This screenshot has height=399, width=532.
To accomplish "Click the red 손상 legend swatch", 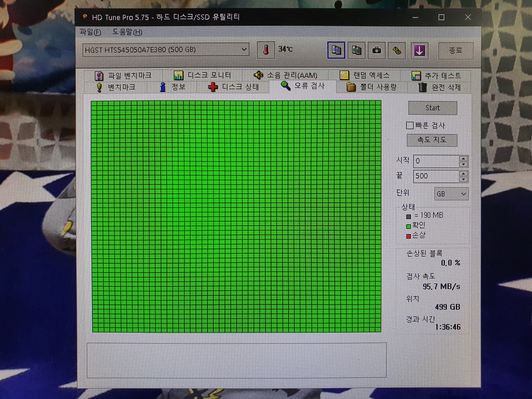I will pos(408,236).
